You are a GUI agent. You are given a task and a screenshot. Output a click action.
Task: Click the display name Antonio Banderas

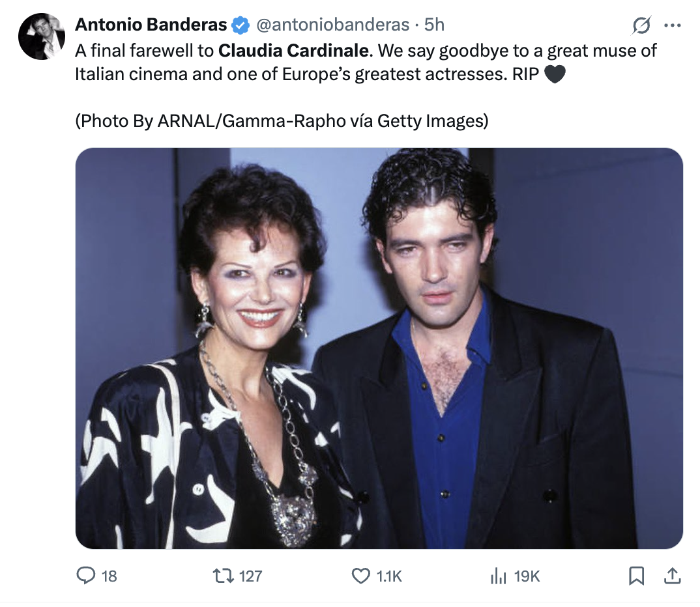click(x=151, y=25)
